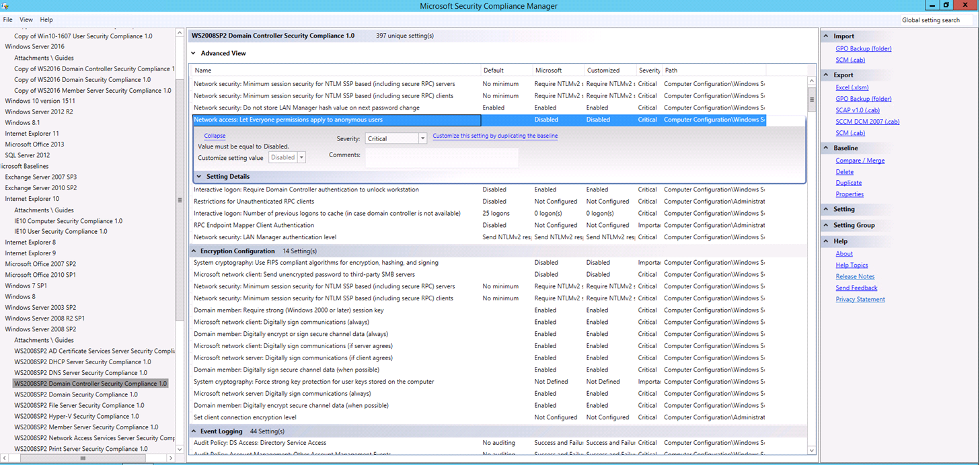Open the Customize setting value dropdown
The height and width of the screenshot is (465, 980).
(x=287, y=157)
